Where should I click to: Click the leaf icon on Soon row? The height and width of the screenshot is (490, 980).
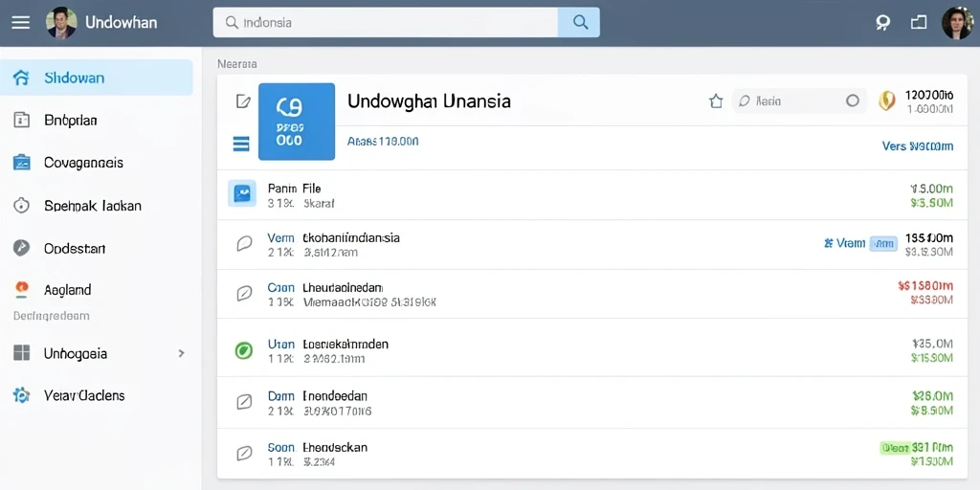pyautogui.click(x=244, y=453)
